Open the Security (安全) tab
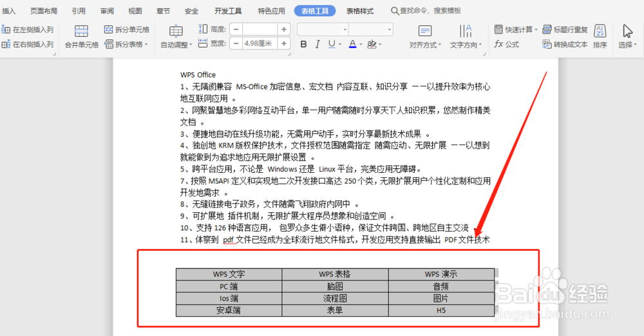This screenshot has width=644, height=336. click(x=191, y=11)
